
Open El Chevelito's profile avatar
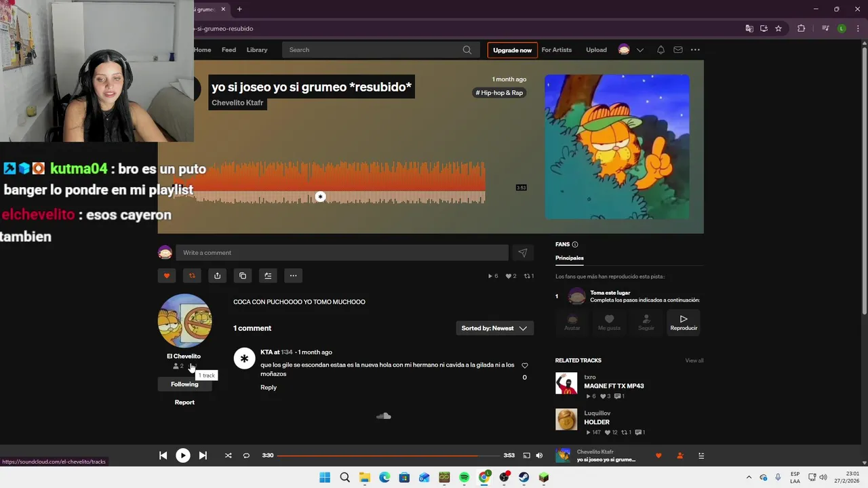coord(184,321)
